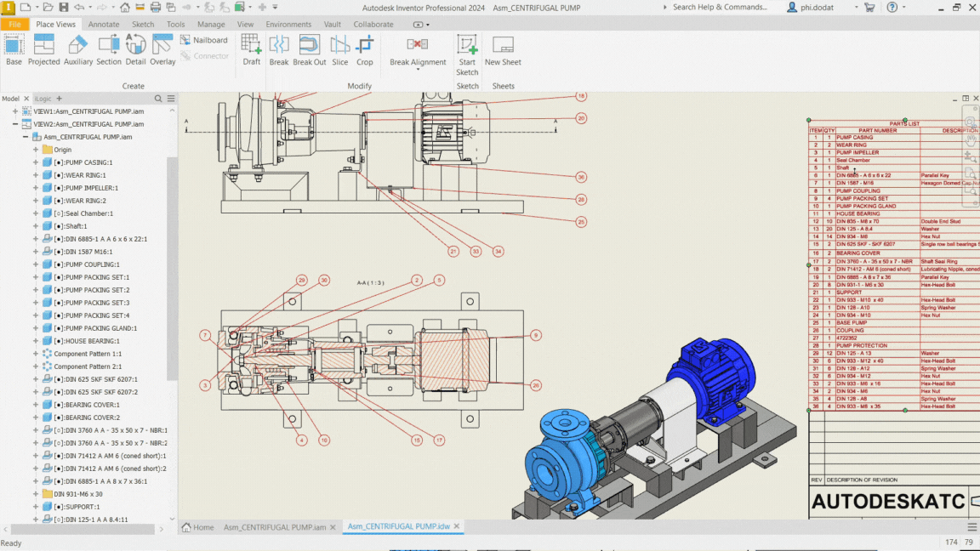Add a New Sheet
Viewport: 980px width, 551px height.
(503, 50)
